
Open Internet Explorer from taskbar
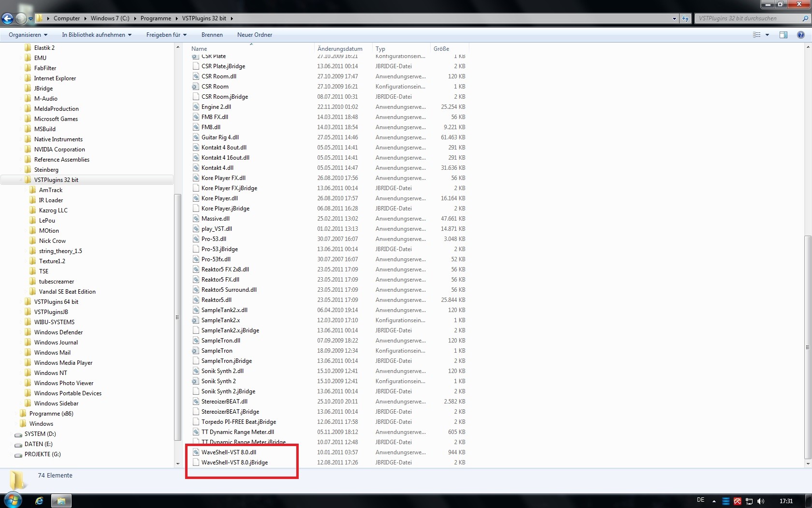[39, 501]
